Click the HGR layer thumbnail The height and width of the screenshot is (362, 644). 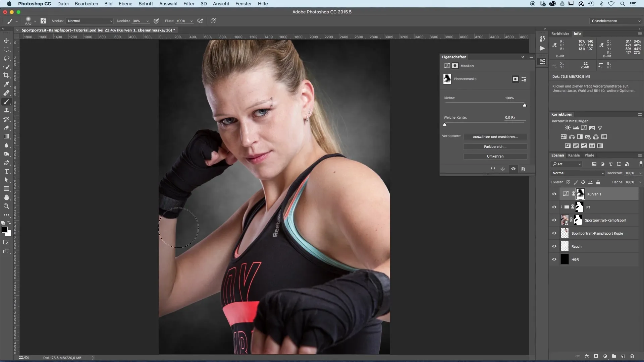pyautogui.click(x=565, y=259)
